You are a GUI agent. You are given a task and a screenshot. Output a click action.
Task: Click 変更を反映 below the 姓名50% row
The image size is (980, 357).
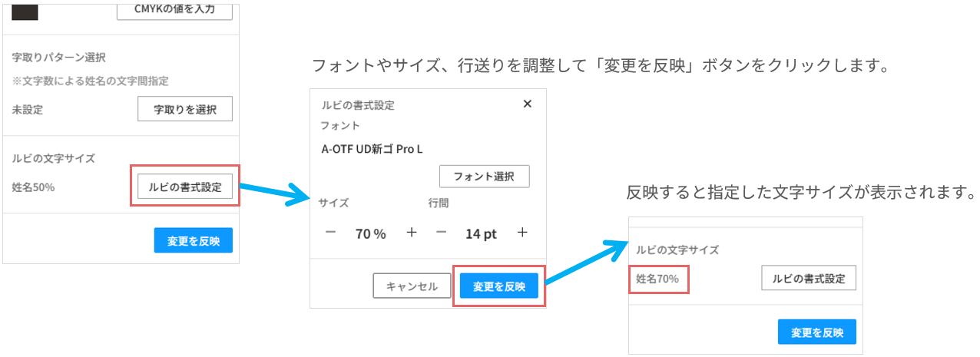[x=193, y=240]
